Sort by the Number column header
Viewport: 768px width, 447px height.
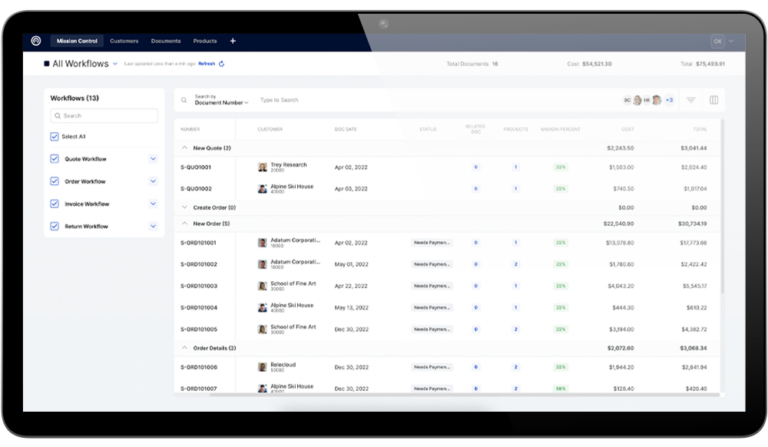click(190, 129)
